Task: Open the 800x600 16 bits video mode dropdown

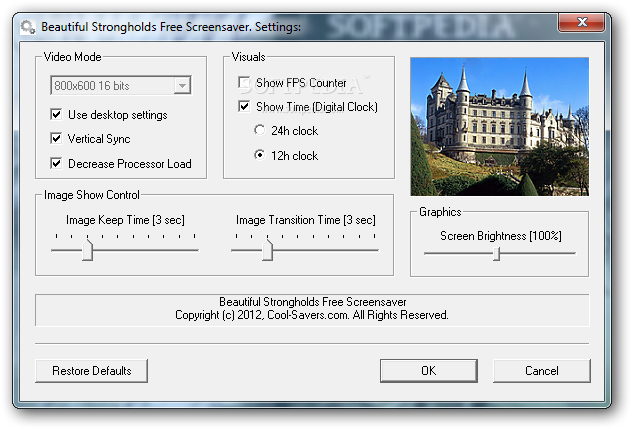Action: (x=182, y=85)
